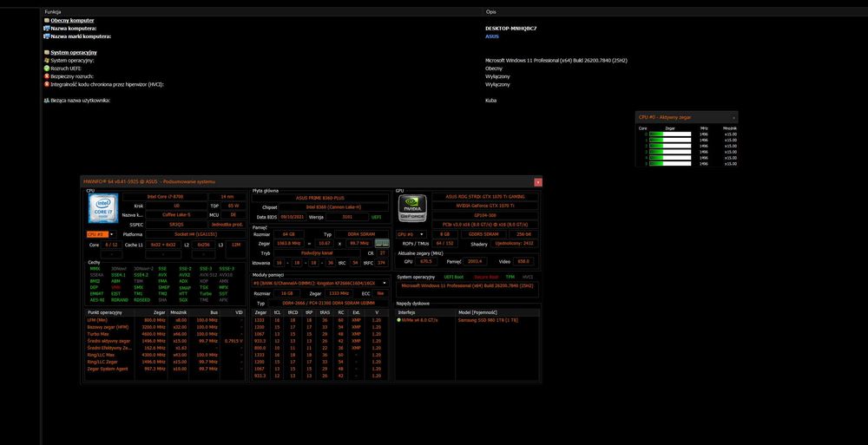Click the NVIDIA GeForce logo
The image size is (868, 445).
[x=413, y=207]
